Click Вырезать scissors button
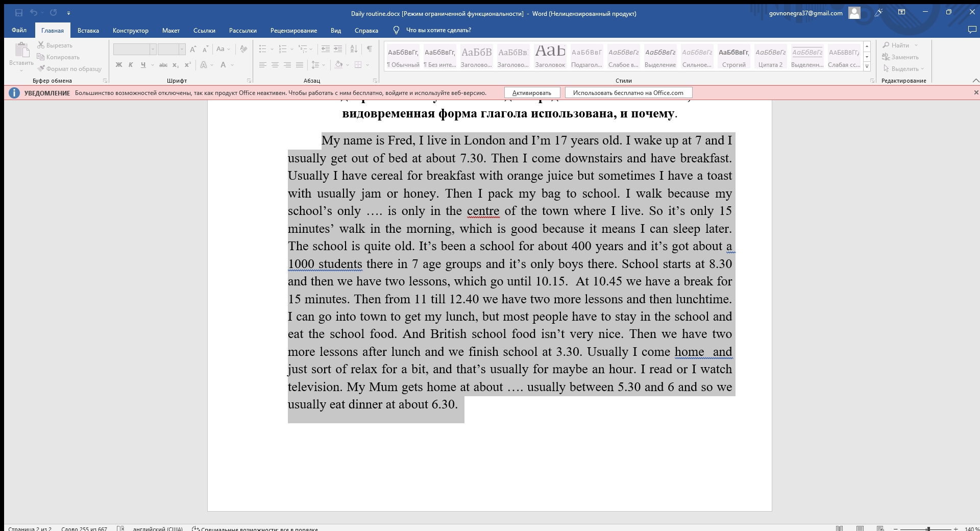The height and width of the screenshot is (531, 980). click(x=55, y=45)
